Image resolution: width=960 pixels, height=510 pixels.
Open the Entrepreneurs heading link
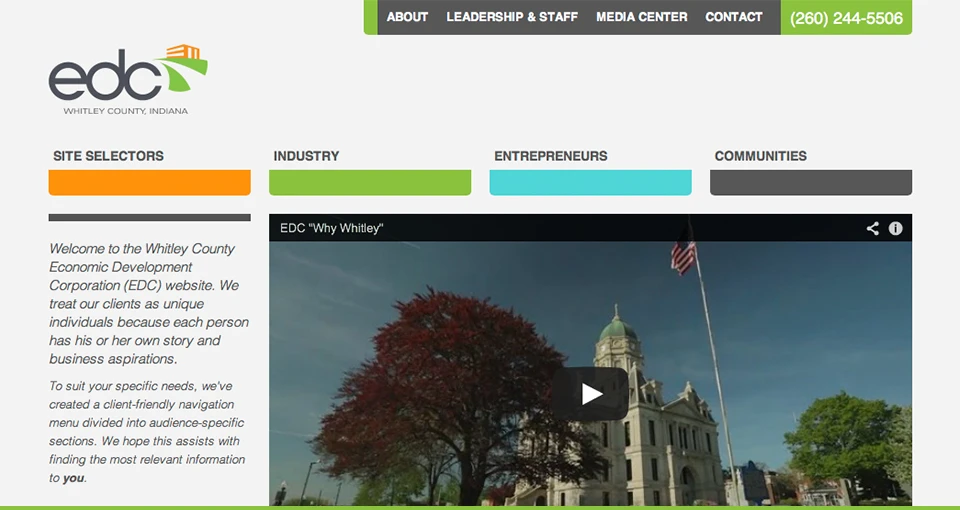tap(550, 156)
